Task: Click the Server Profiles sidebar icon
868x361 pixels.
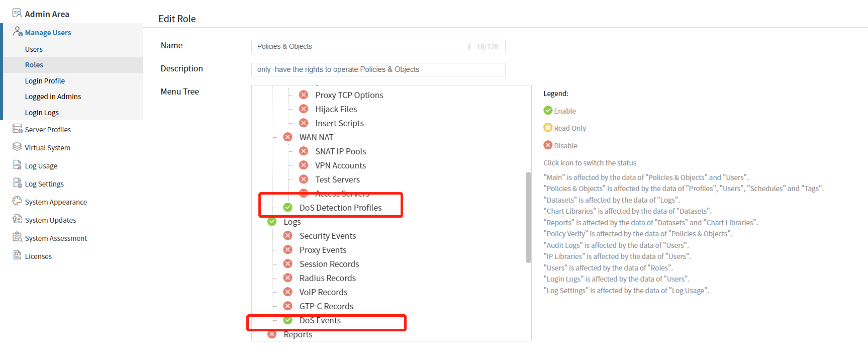Action: pyautogui.click(x=17, y=129)
